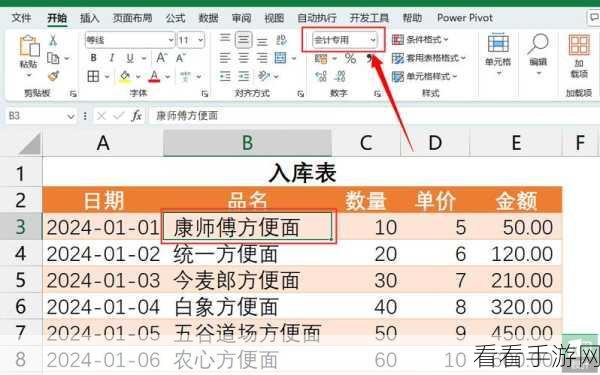Click the comma style icon
This screenshot has width=600, height=375.
click(x=369, y=58)
